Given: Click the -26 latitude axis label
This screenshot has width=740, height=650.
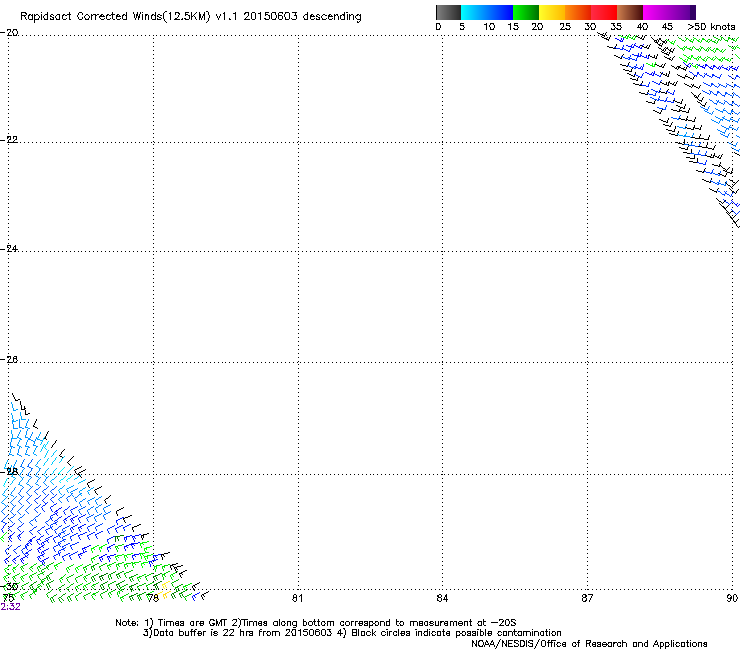Looking at the screenshot, I should pyautogui.click(x=9, y=360).
